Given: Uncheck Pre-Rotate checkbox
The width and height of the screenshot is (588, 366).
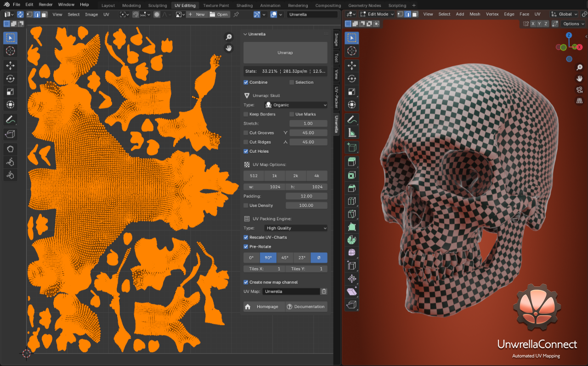Looking at the screenshot, I should 246,247.
